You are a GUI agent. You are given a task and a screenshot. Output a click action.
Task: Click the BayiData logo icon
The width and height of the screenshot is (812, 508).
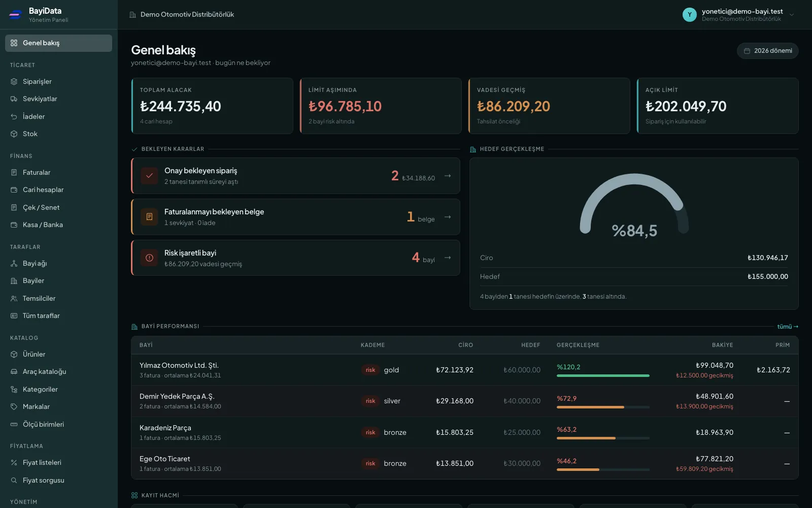(x=16, y=15)
